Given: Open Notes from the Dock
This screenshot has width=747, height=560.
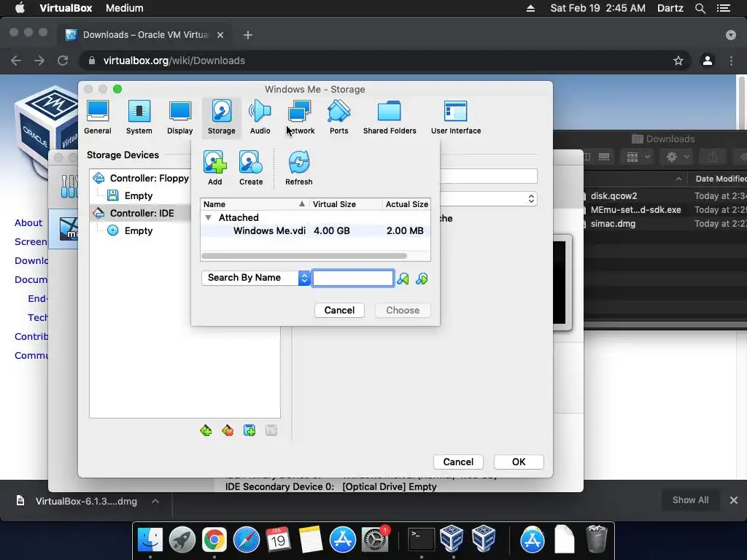Looking at the screenshot, I should coord(311,540).
